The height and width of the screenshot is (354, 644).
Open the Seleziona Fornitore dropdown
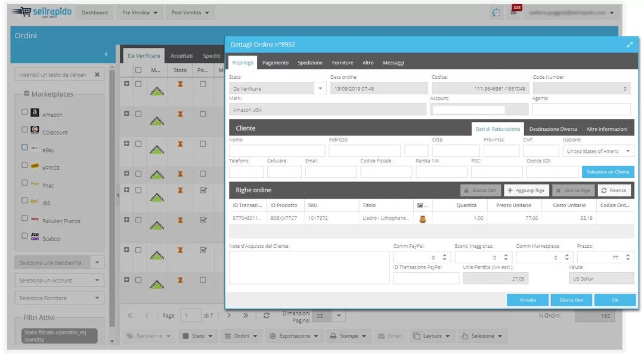(97, 298)
